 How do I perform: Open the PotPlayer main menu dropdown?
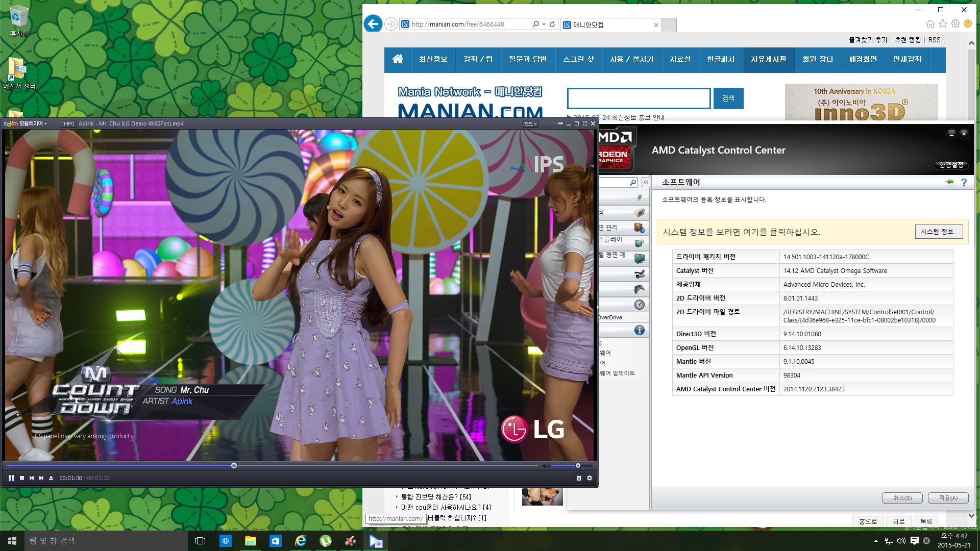(x=26, y=123)
